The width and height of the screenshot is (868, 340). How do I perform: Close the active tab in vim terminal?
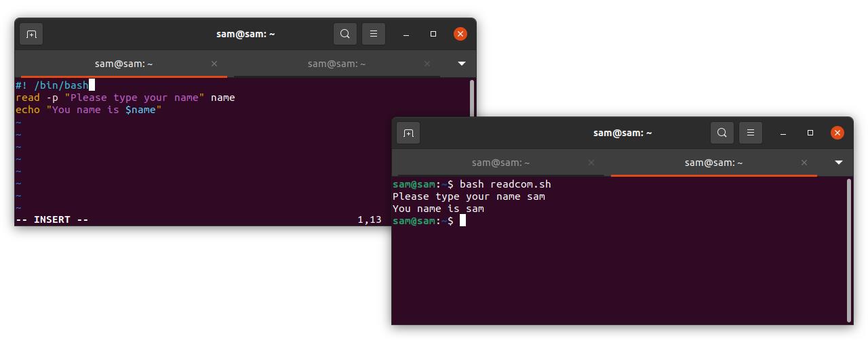pos(214,64)
